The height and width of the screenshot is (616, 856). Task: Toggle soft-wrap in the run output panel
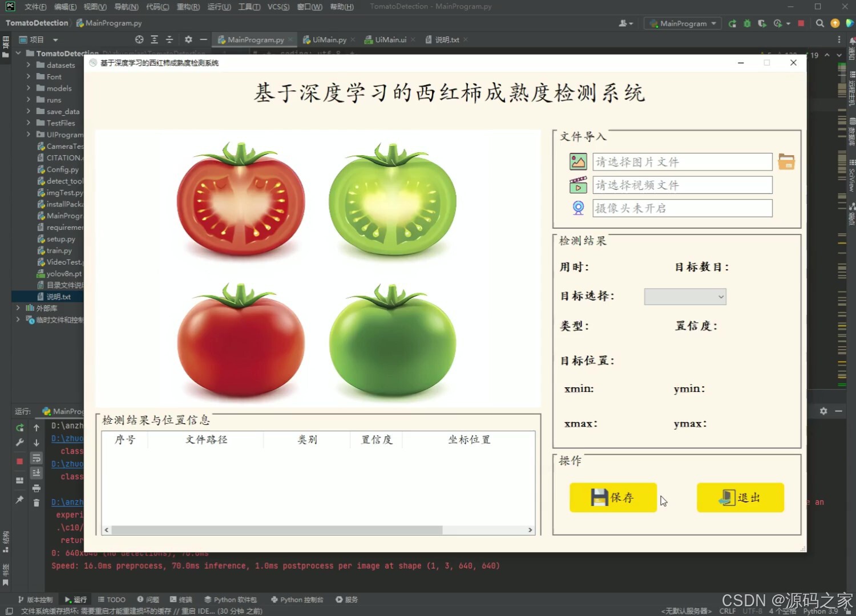pos(36,459)
